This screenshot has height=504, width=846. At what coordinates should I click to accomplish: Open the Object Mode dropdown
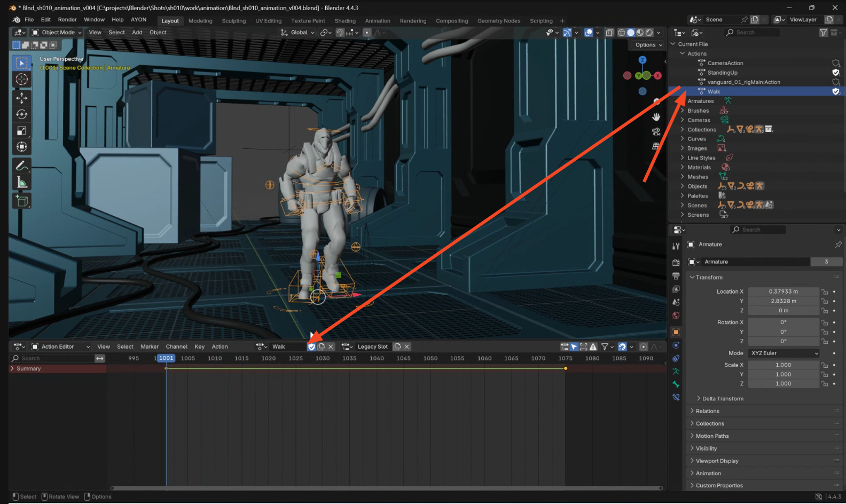pos(57,33)
